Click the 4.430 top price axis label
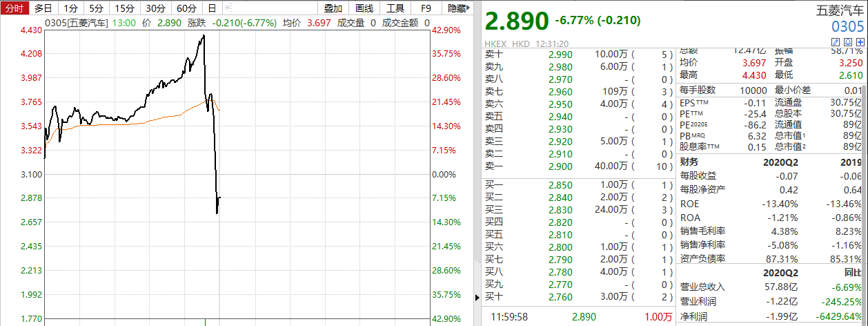Screen dimensions: 868x326 (31, 30)
